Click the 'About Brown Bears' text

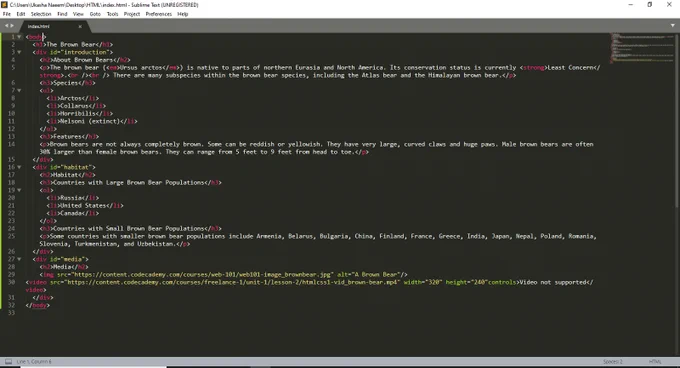click(82, 60)
